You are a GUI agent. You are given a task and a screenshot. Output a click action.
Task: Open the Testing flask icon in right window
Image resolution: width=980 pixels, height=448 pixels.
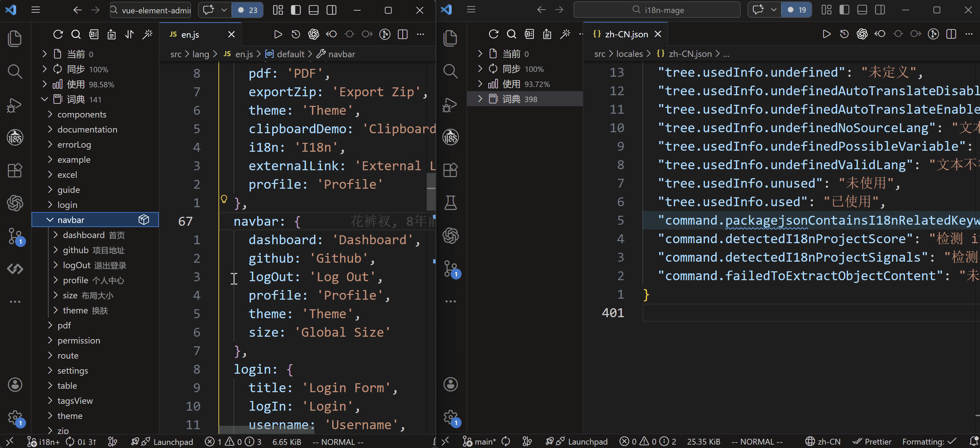coord(450,203)
